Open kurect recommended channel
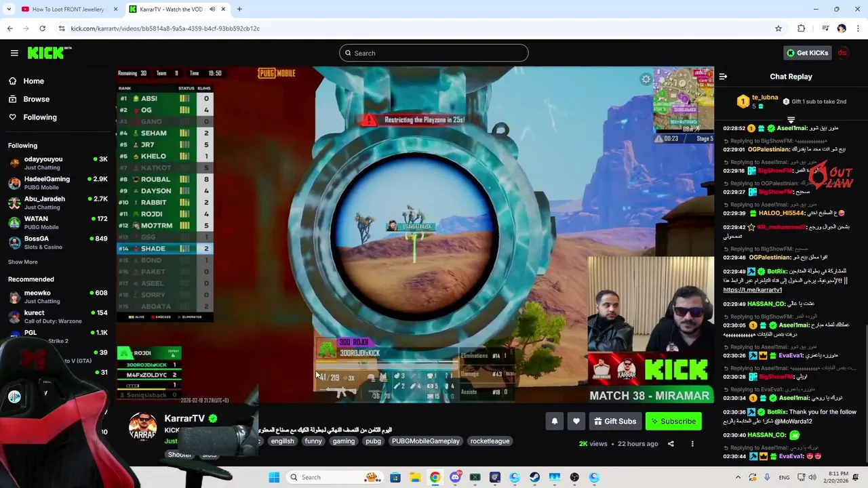 click(58, 317)
